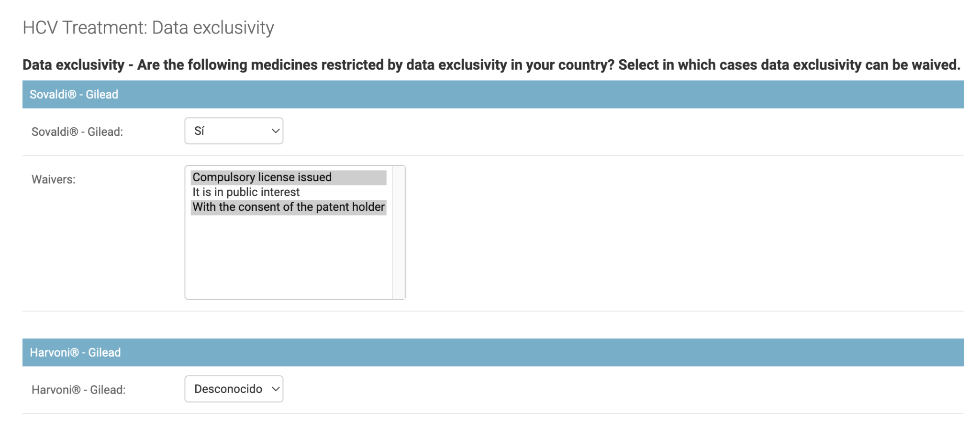The width and height of the screenshot is (980, 437).
Task: Open the Harvoni® - Gilead dropdown showing Desconocido
Action: (234, 389)
